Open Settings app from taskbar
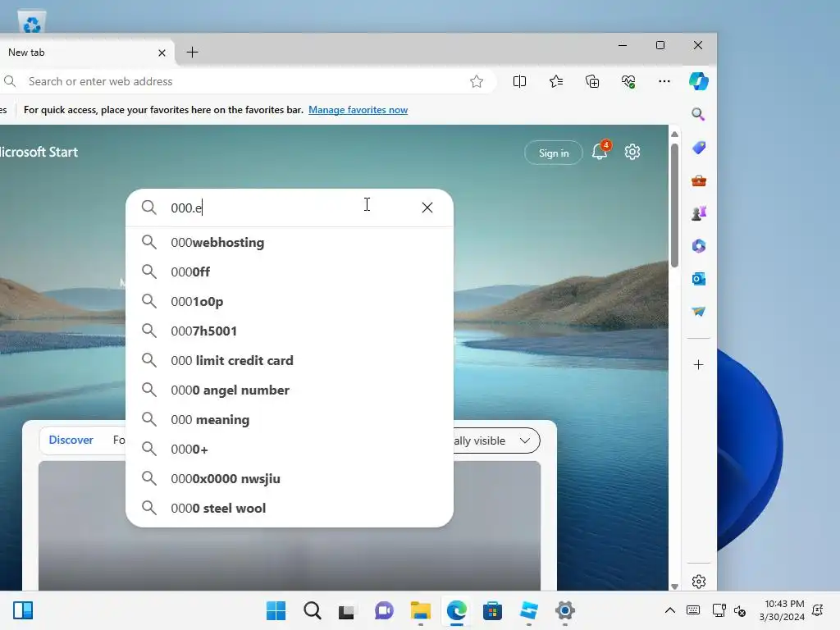Image resolution: width=840 pixels, height=630 pixels. (564, 610)
